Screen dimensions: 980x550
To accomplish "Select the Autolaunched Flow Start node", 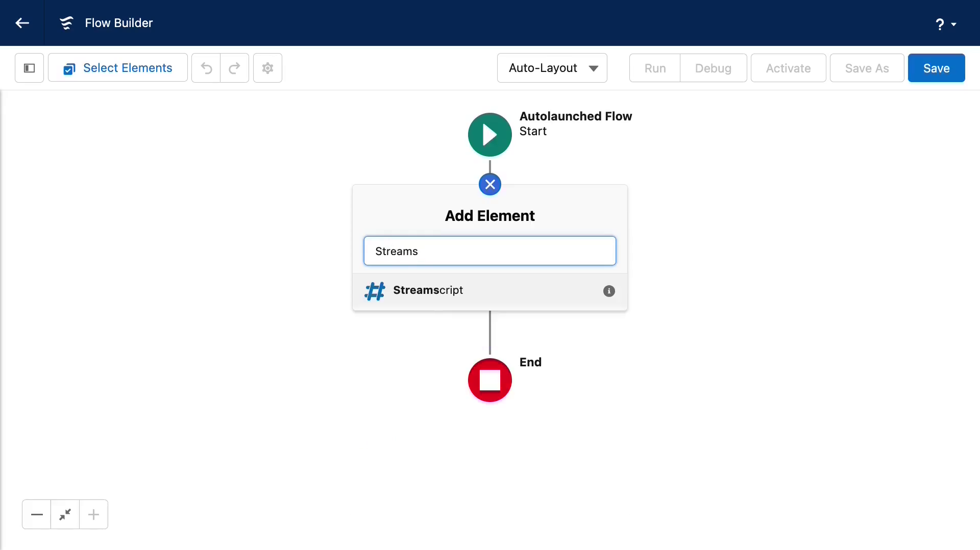I will point(490,135).
